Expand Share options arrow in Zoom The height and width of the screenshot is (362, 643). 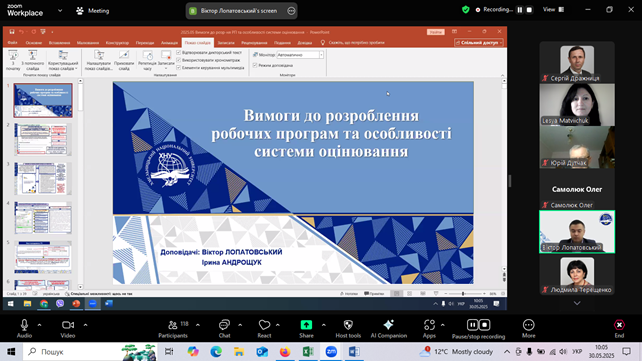[x=324, y=325]
